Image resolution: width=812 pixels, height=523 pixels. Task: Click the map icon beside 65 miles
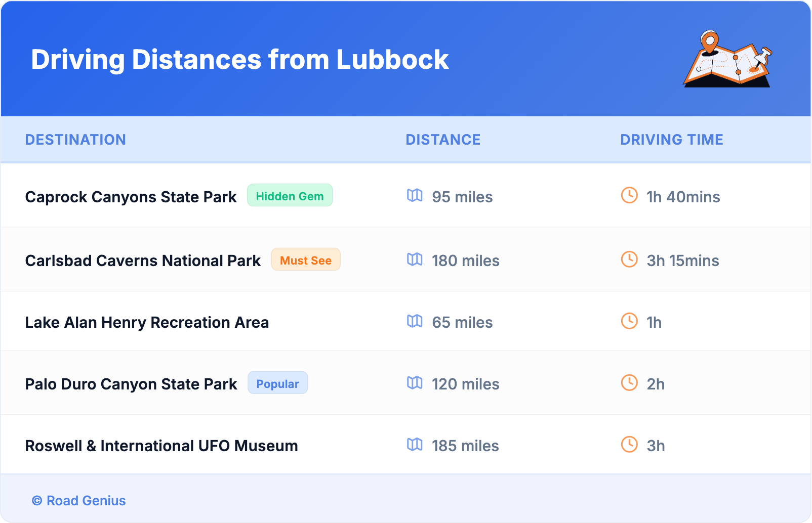(415, 321)
